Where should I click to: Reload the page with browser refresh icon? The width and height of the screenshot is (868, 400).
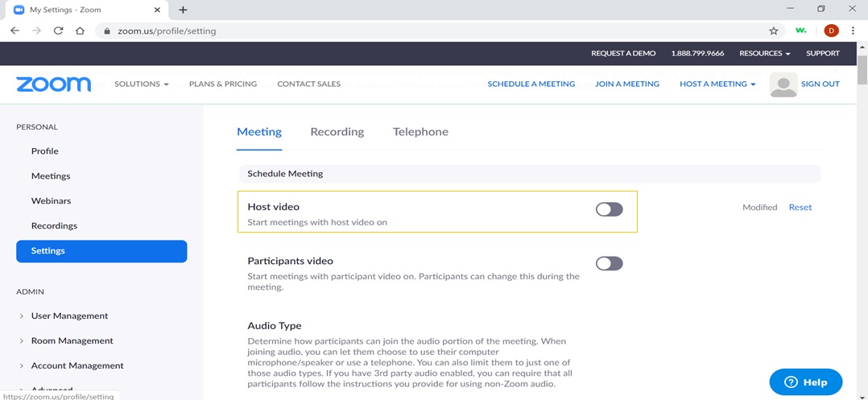click(58, 31)
